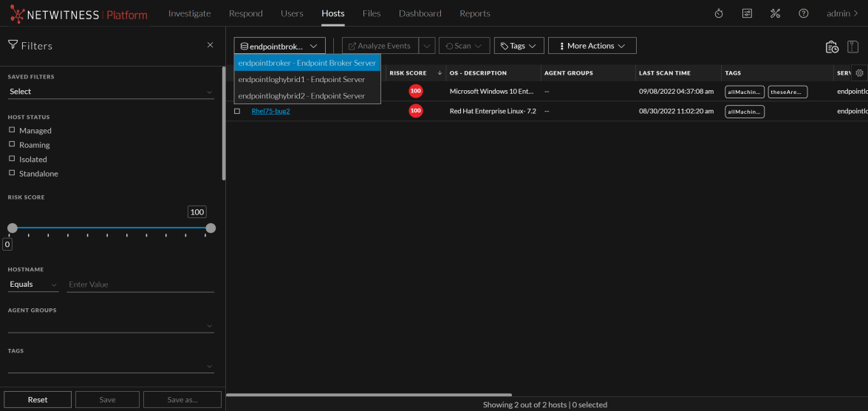Select endpointloghybrid2 - Endpoint Server option
This screenshot has height=411, width=868.
pyautogui.click(x=307, y=96)
